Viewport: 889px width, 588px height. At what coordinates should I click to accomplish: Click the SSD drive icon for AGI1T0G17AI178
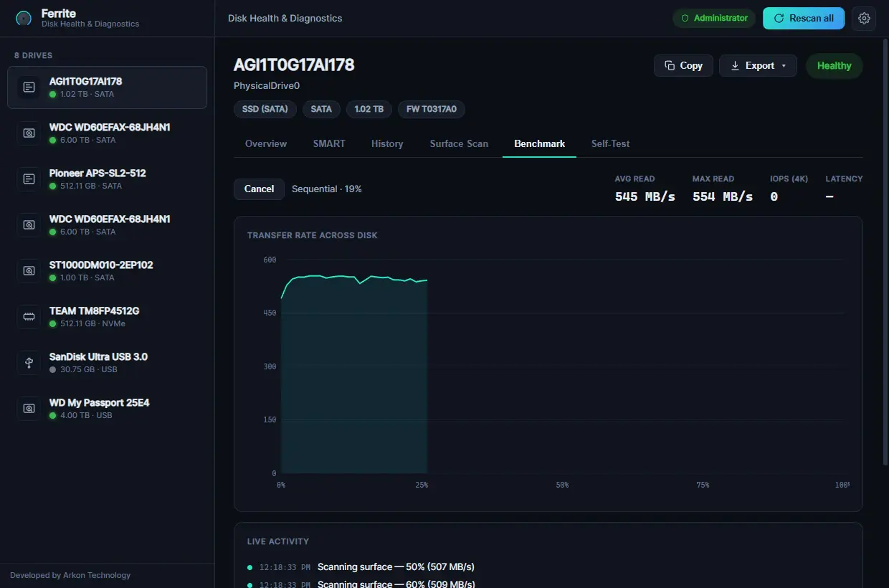(x=29, y=87)
